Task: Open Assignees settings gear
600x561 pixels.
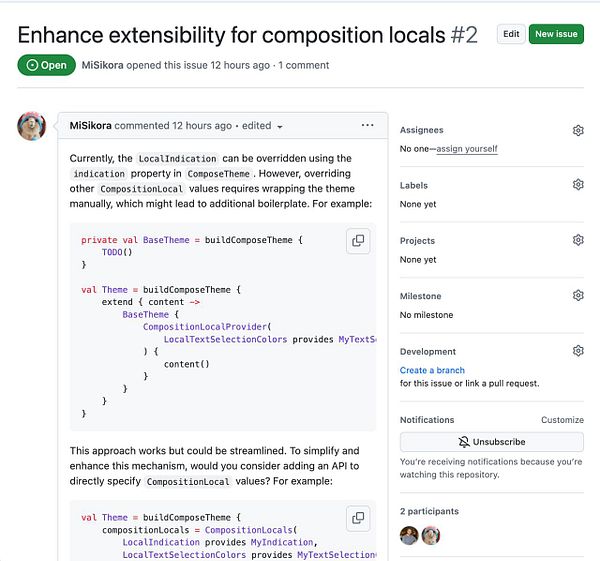Action: click(x=578, y=130)
